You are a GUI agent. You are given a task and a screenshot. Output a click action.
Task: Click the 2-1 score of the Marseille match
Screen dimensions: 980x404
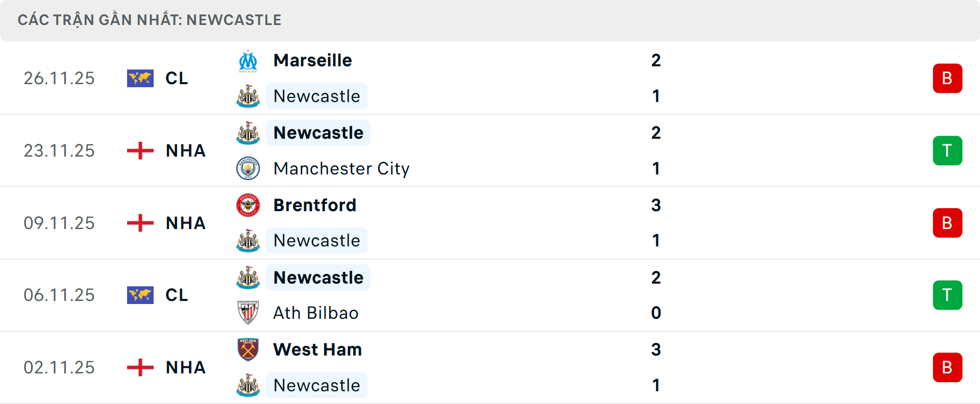coord(656,78)
